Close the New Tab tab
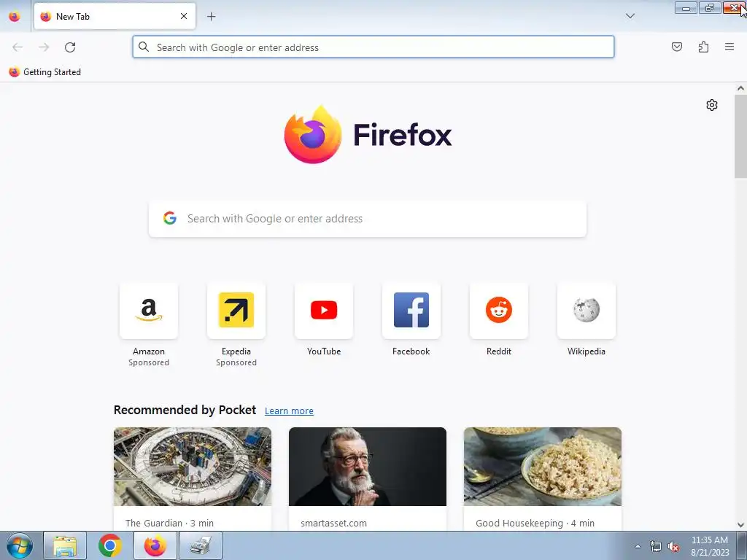Screen dimensions: 747x560 [x=184, y=16]
